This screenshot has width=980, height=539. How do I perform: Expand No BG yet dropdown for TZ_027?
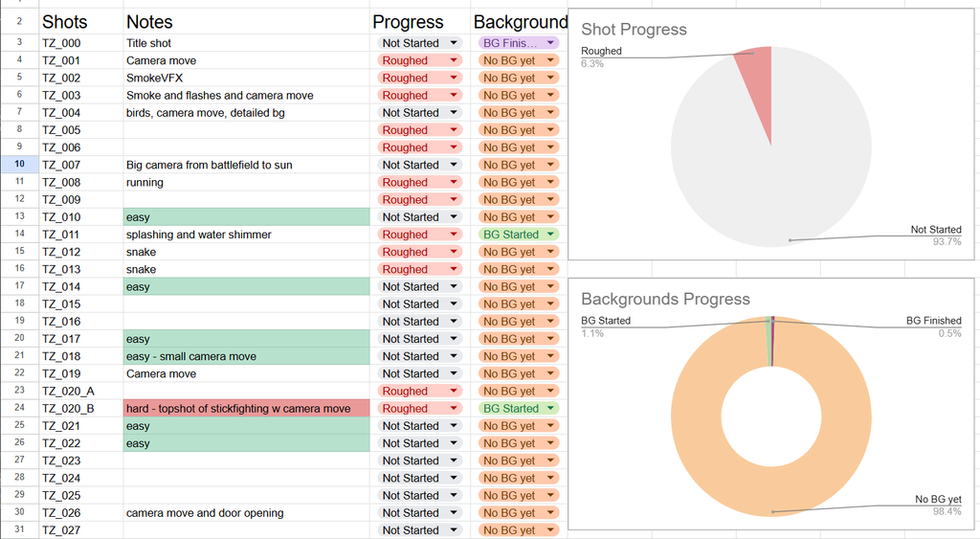click(518, 530)
